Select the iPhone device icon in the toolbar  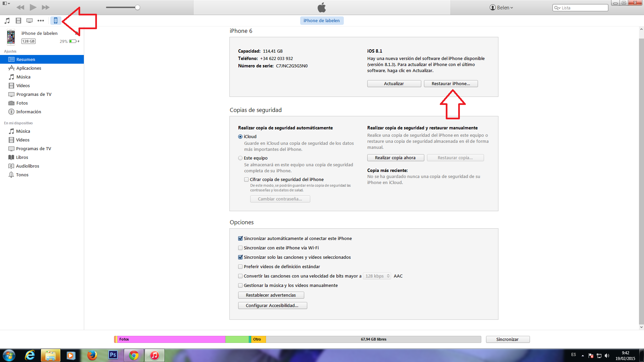pos(55,20)
